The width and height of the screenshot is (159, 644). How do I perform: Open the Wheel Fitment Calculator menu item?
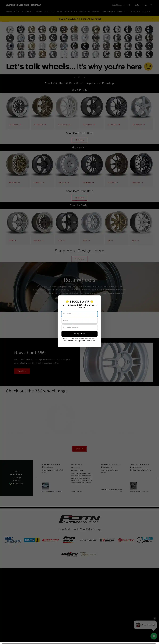click(89, 11)
